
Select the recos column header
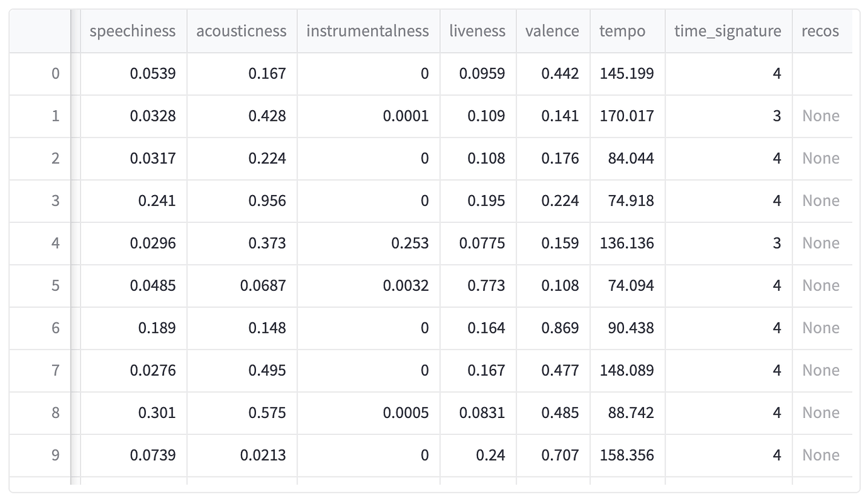820,31
